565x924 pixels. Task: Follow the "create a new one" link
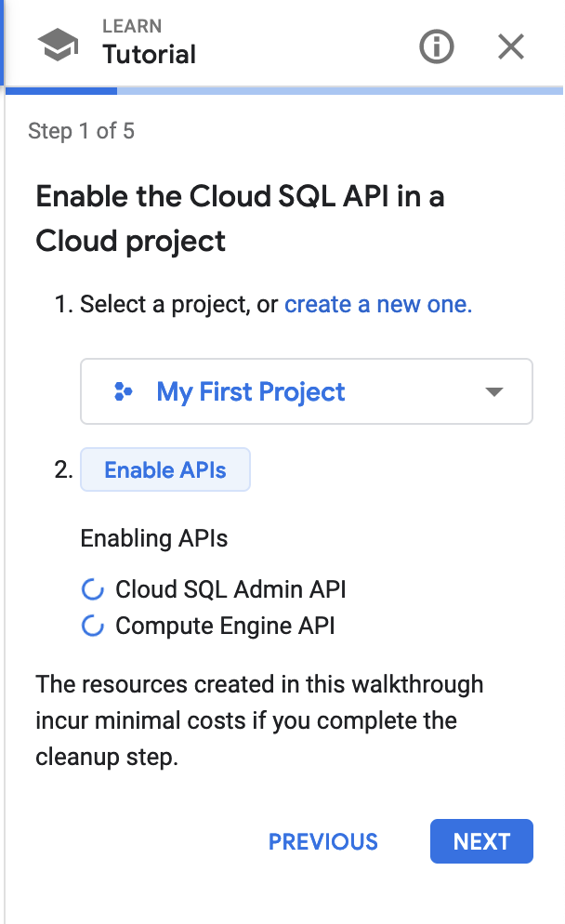pyautogui.click(x=378, y=305)
